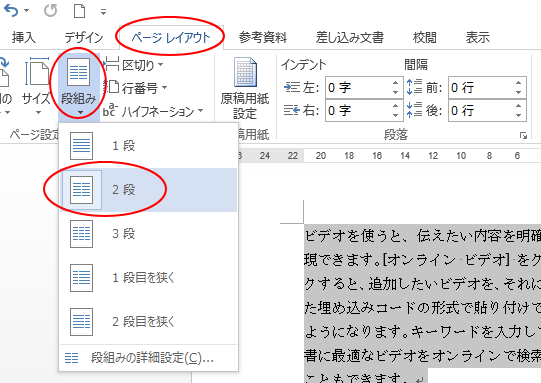Choose 2 段目を狭く column layout

point(148,322)
